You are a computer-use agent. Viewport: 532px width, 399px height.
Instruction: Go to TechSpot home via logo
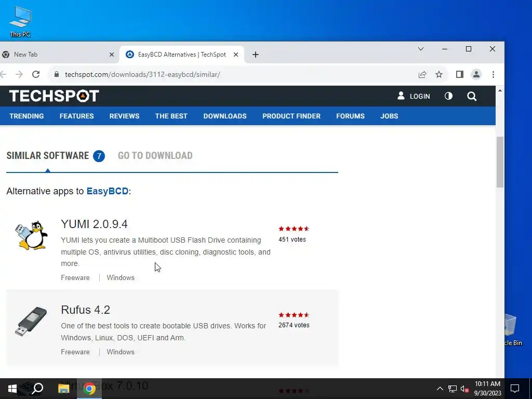click(54, 96)
